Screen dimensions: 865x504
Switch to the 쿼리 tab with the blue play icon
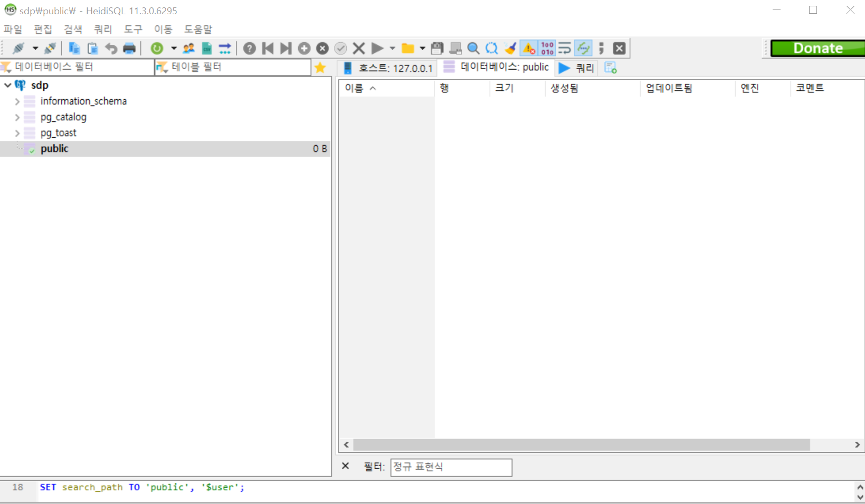(576, 68)
